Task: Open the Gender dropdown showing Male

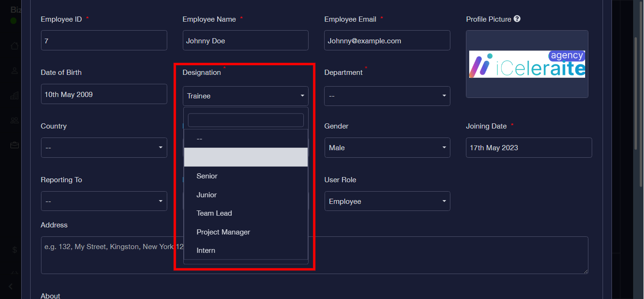Action: pos(387,148)
